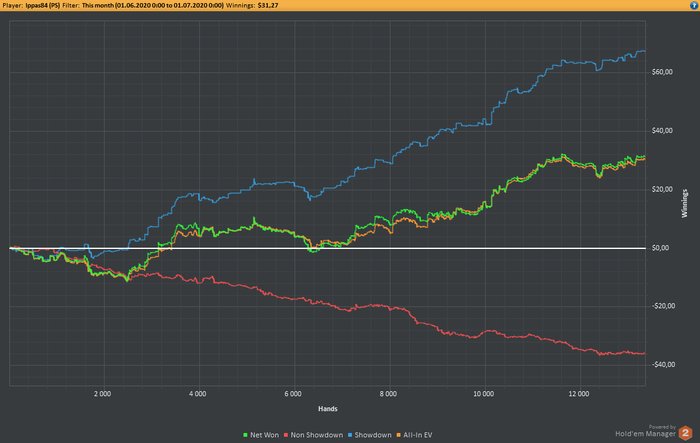Click the green Net Won color swatch
Screen dimensions: 700x443
[245, 435]
